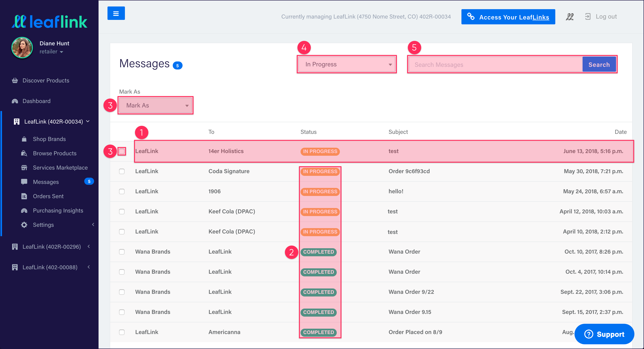Open Services Marketplace

click(x=60, y=168)
